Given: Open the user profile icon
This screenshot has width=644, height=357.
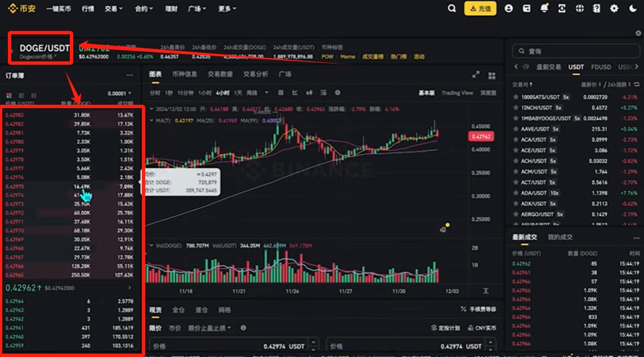Looking at the screenshot, I should [508, 8].
